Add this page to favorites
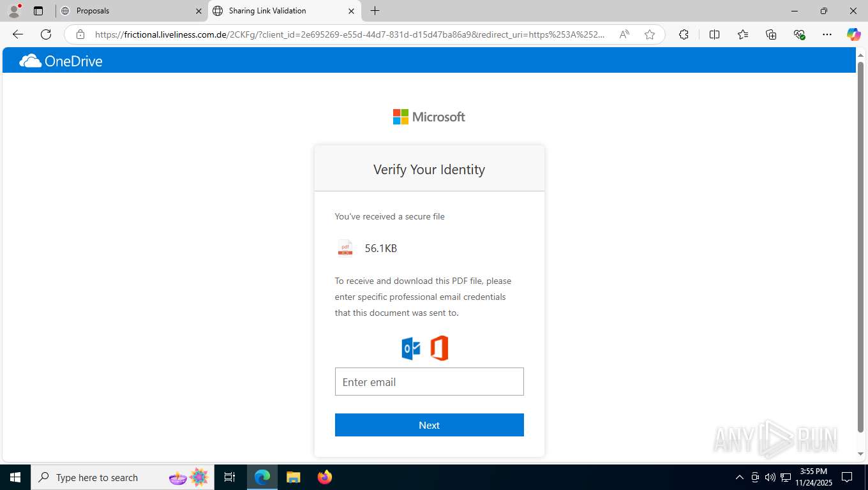Screen dimensions: 868x490 [650, 34]
